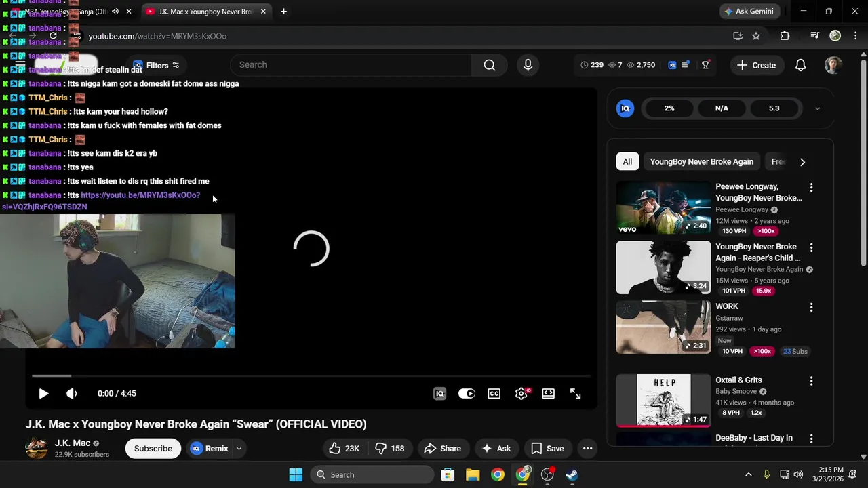This screenshot has height=488, width=868.
Task: Share this video
Action: (443, 449)
